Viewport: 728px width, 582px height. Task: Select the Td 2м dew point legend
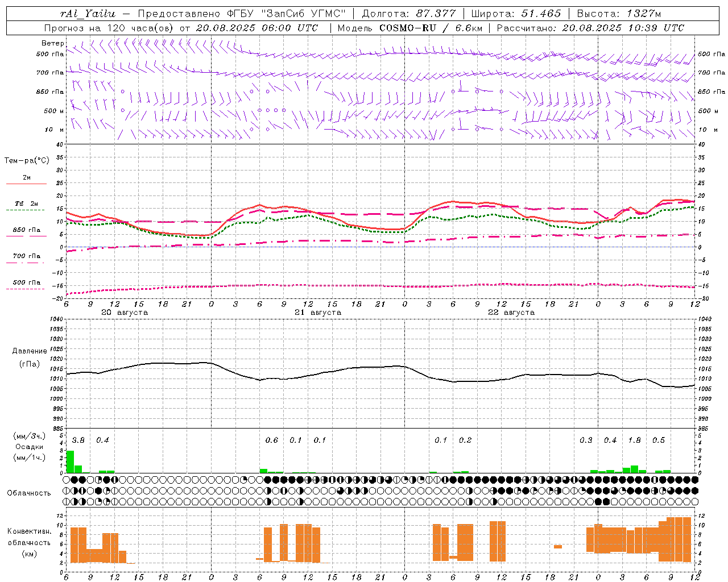[26, 203]
